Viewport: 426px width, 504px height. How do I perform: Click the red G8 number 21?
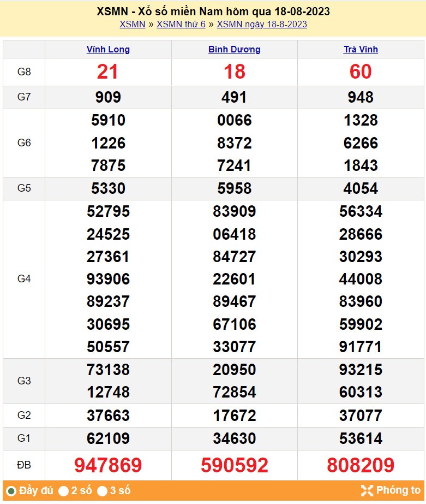pyautogui.click(x=108, y=72)
